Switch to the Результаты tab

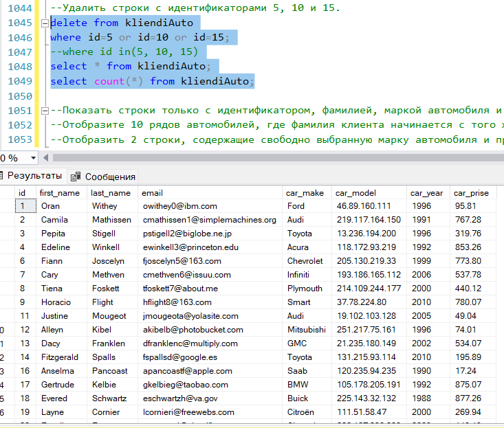(34, 176)
